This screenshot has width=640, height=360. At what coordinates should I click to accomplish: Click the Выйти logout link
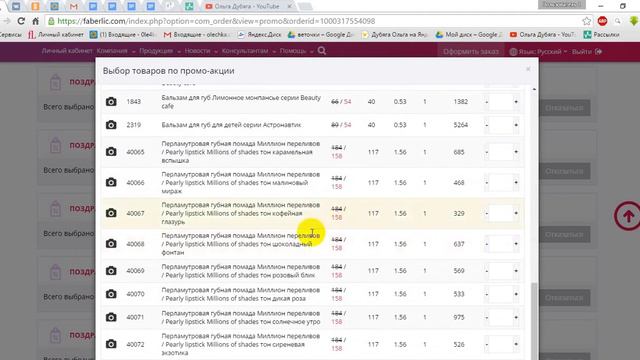tap(587, 52)
